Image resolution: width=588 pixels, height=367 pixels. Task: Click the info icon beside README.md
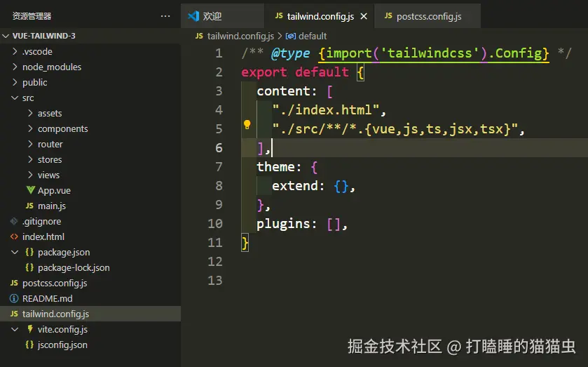(14, 298)
